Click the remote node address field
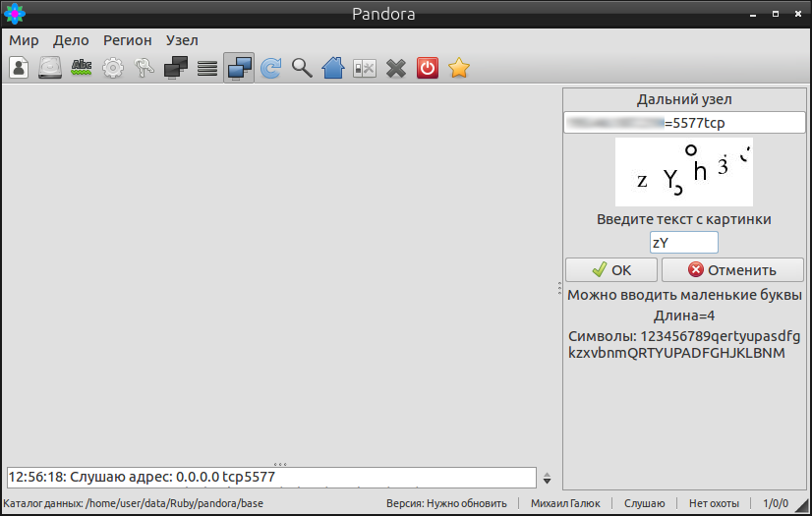The width and height of the screenshot is (812, 516). pos(684,123)
